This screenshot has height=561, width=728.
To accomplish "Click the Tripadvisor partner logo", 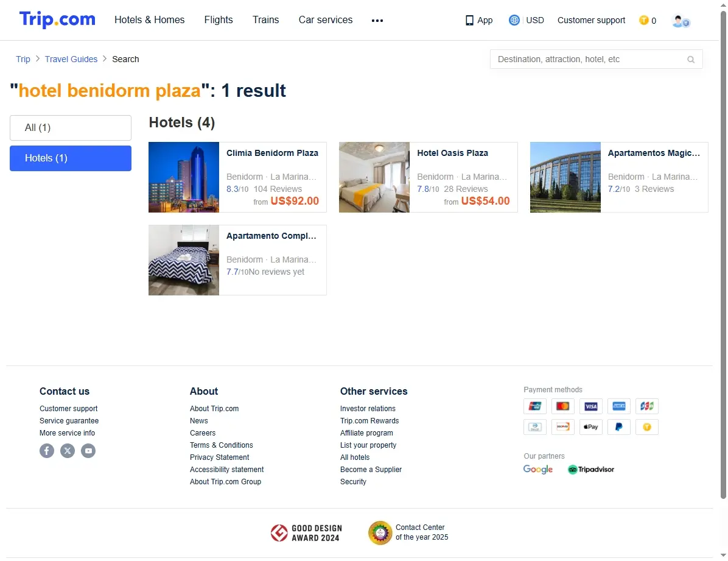I will coord(591,470).
